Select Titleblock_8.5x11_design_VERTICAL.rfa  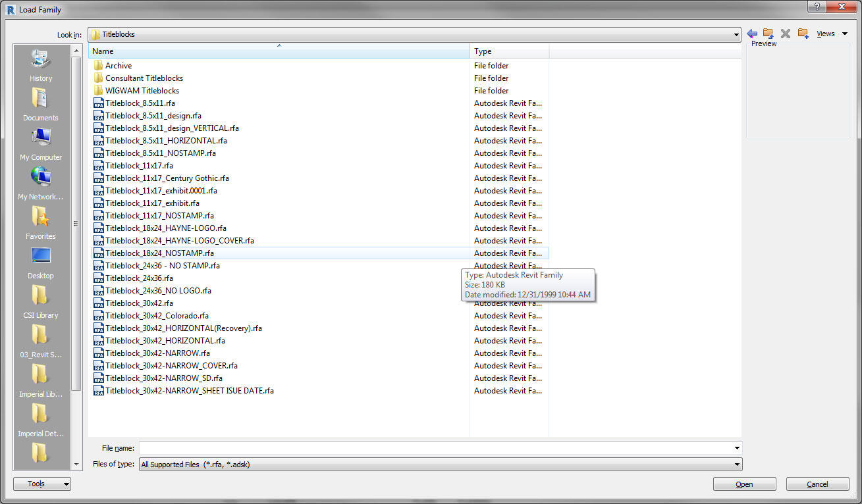tap(172, 128)
